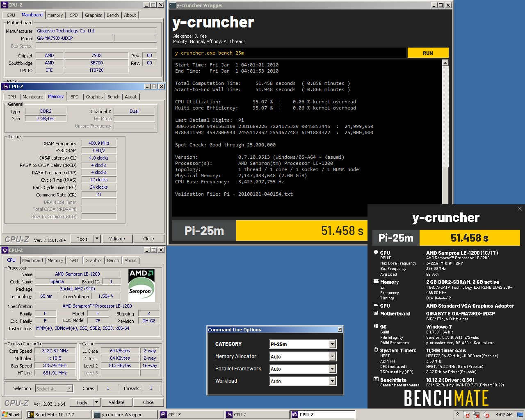
Task: Click the Motherboard icon in BenchMate panel
Action: pos(376,313)
